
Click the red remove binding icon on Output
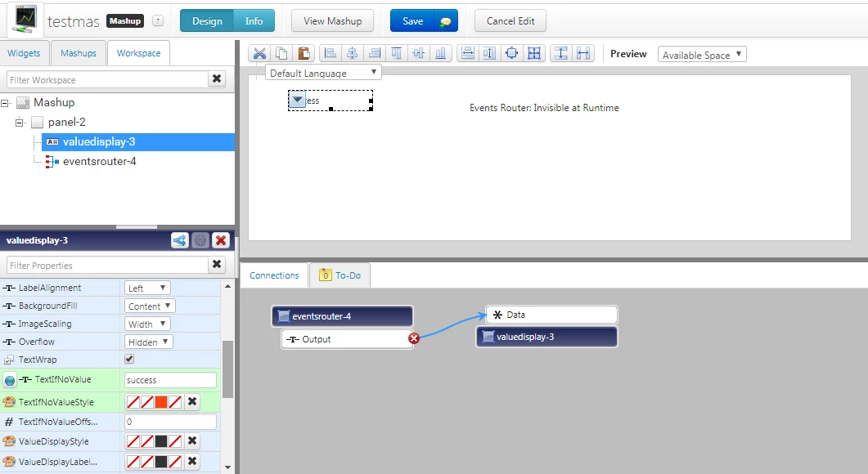413,338
